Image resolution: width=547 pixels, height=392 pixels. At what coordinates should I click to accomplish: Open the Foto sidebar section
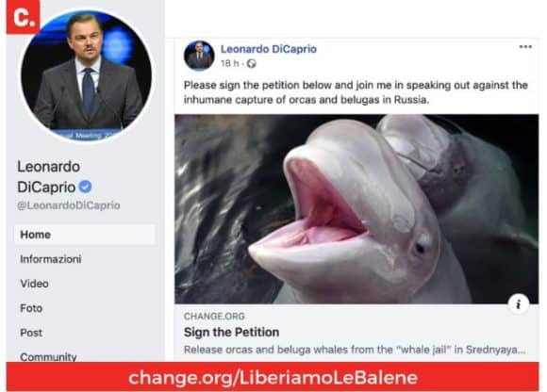click(x=31, y=308)
